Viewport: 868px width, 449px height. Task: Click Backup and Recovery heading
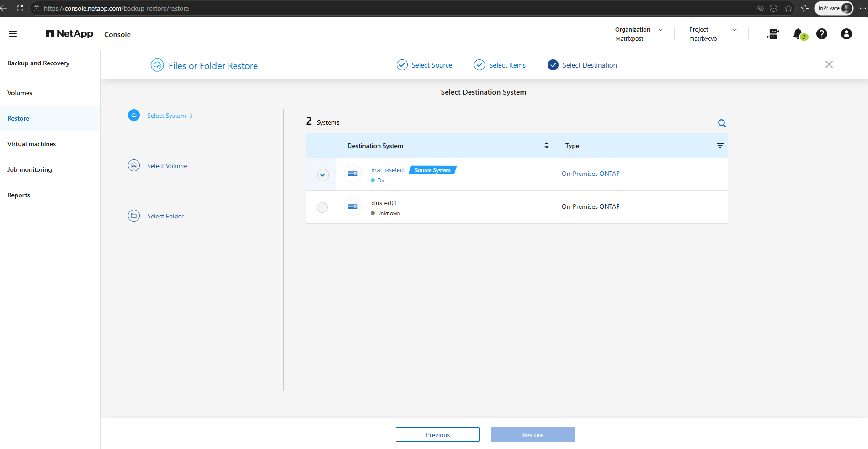[38, 63]
